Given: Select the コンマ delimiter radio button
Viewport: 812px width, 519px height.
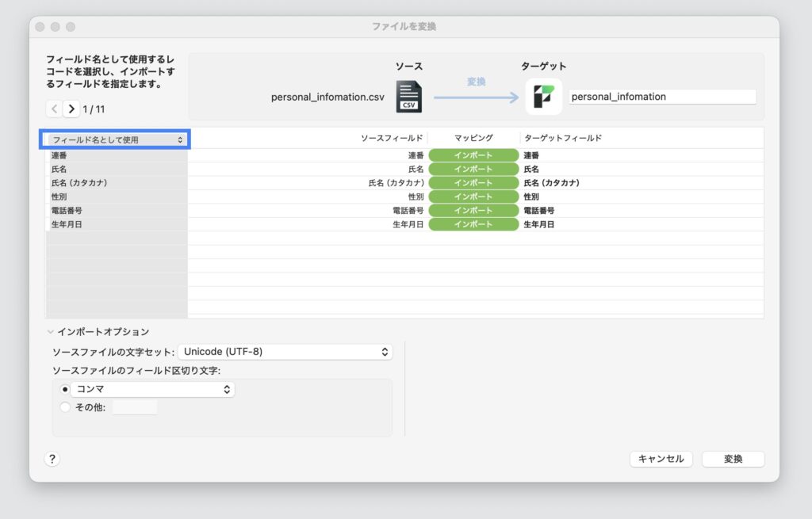Looking at the screenshot, I should 64,389.
